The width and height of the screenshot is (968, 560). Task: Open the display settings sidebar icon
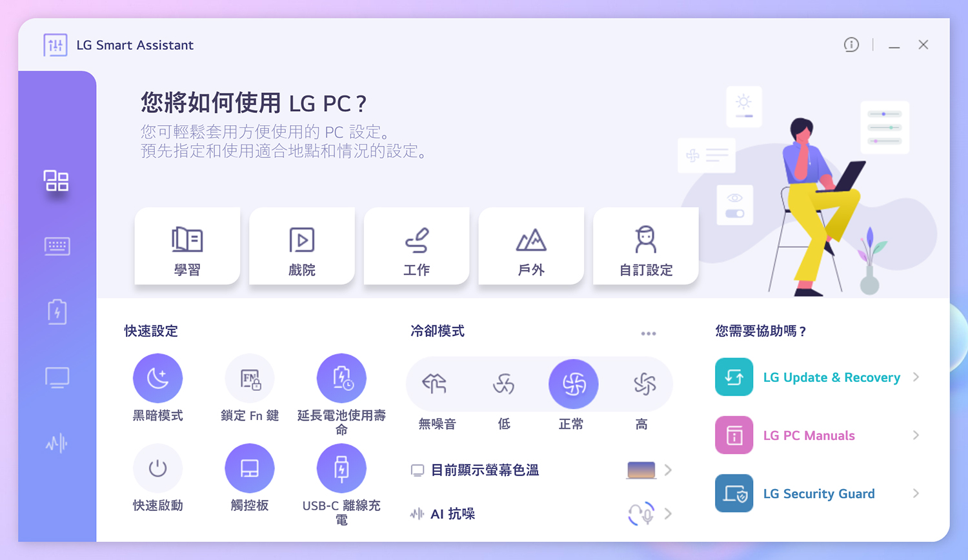point(57,377)
